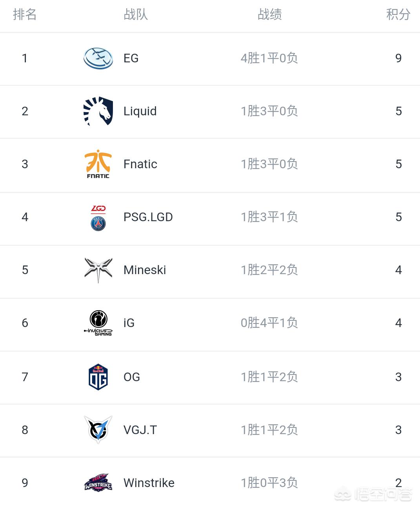This screenshot has width=420, height=509.
Task: Open the VGJ.T team logo
Action: point(98,430)
